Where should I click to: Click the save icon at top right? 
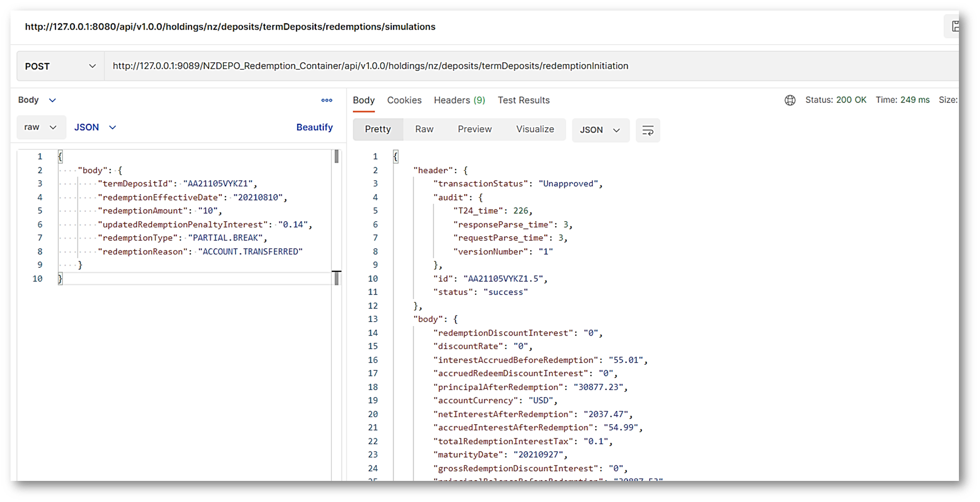tap(954, 27)
